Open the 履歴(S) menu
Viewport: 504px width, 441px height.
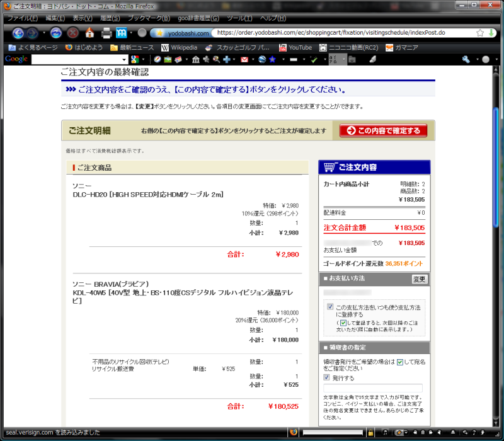pos(110,18)
